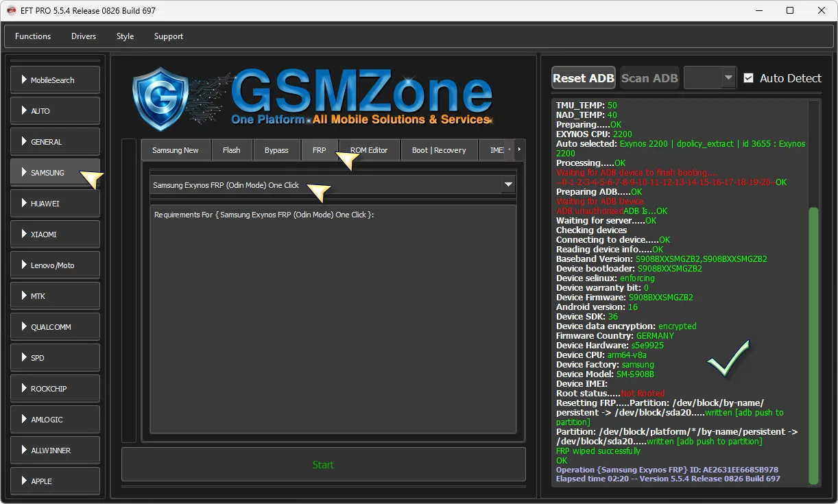Click the EFT PRO title bar icon
The image size is (838, 504).
[x=11, y=10]
